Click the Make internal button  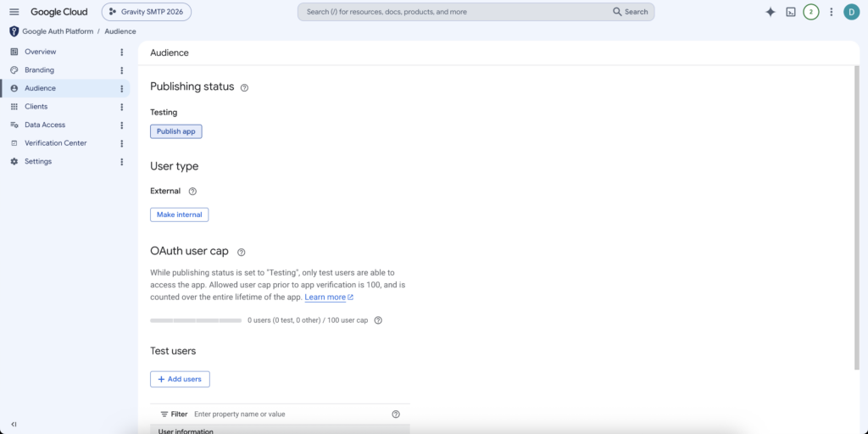(180, 214)
